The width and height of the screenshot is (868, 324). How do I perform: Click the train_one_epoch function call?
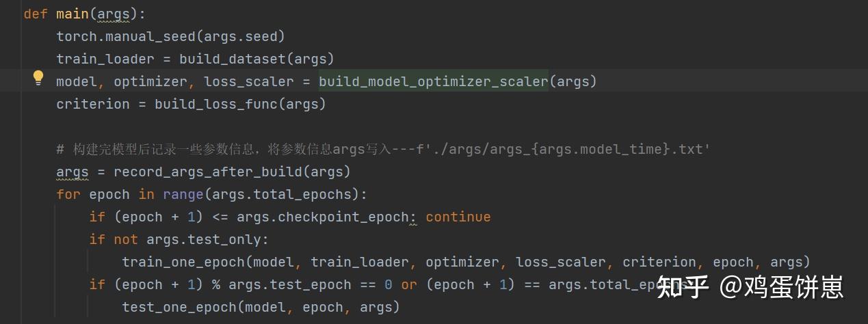point(183,262)
